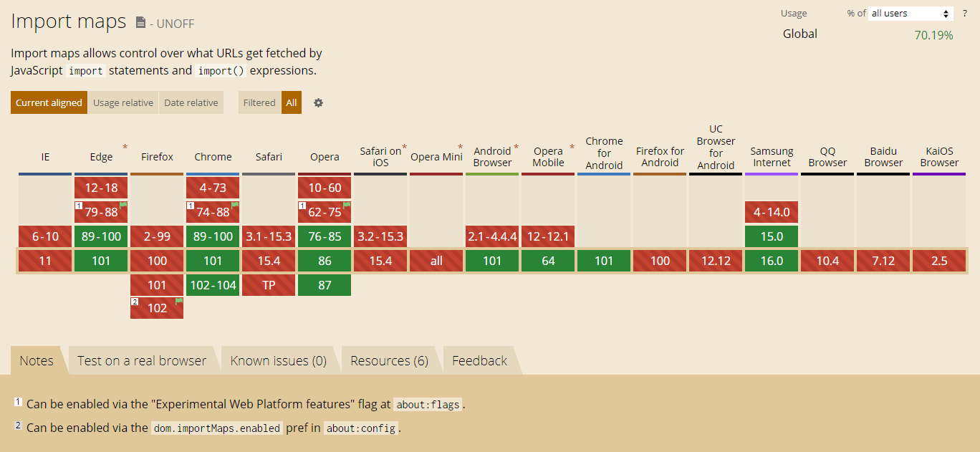Toggle the Filtered browsers option
The width and height of the screenshot is (980, 452).
tap(259, 102)
